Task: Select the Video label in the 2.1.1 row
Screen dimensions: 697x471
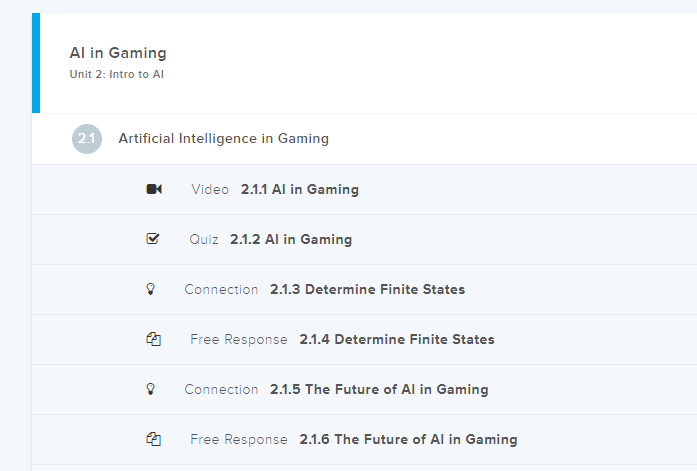Action: [210, 189]
